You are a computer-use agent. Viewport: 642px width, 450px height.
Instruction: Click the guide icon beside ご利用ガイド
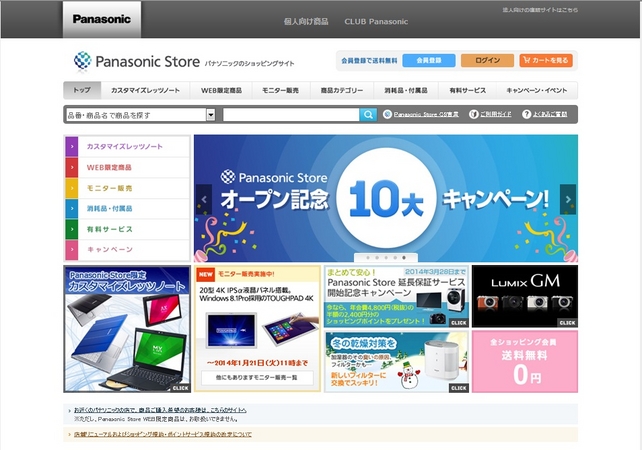[x=474, y=115]
